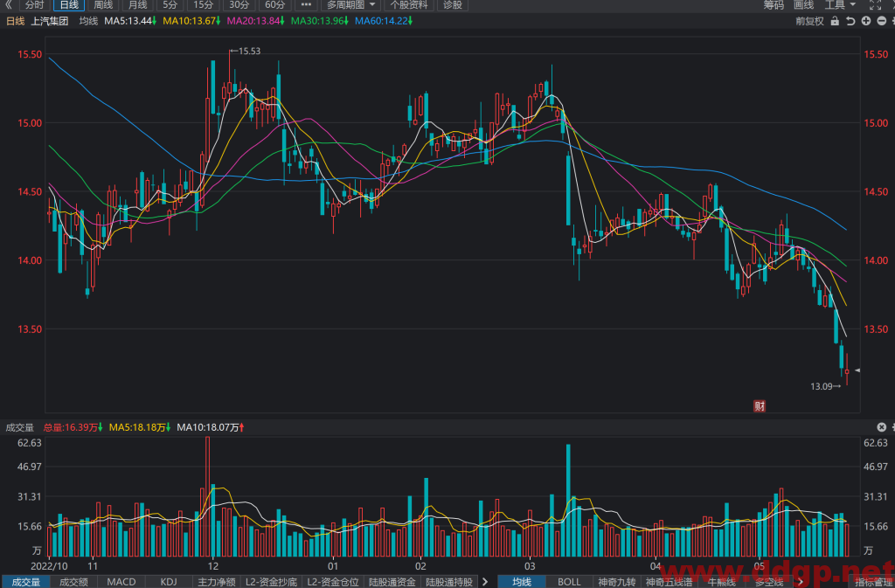Select the L2-资金抄底 indicator tab
Screen dimensions: 895x588
click(x=271, y=582)
